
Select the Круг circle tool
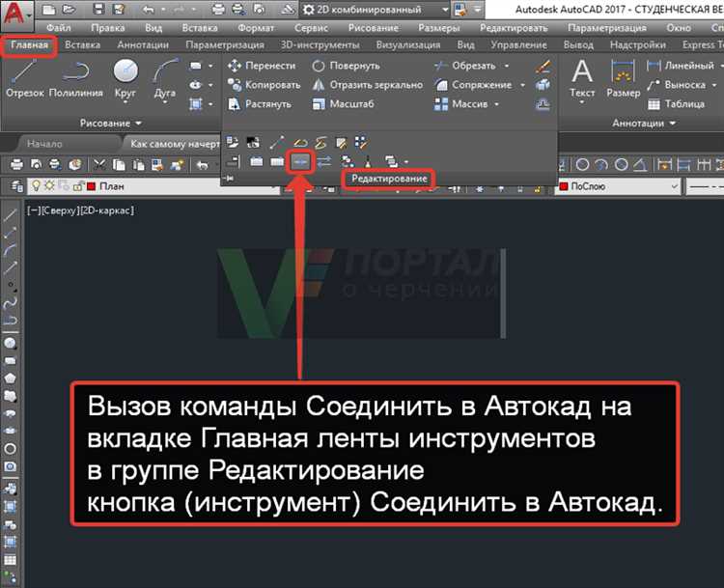(x=125, y=78)
